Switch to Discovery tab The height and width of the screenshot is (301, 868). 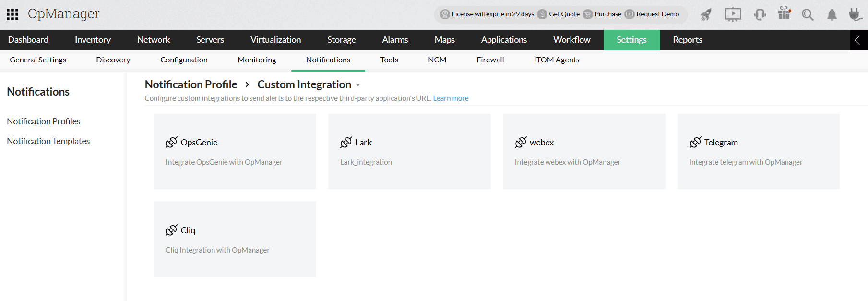[113, 60]
